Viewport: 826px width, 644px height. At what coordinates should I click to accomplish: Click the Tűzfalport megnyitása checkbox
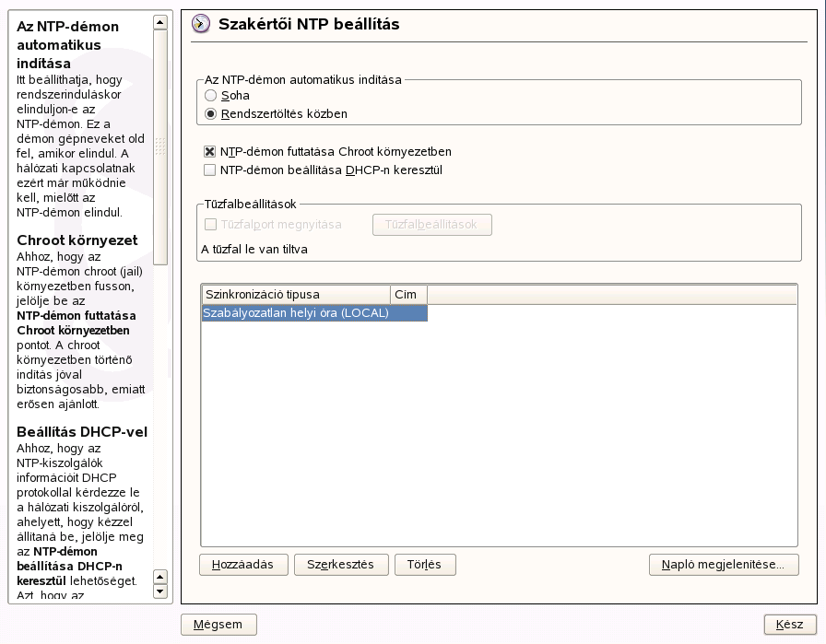(x=210, y=225)
